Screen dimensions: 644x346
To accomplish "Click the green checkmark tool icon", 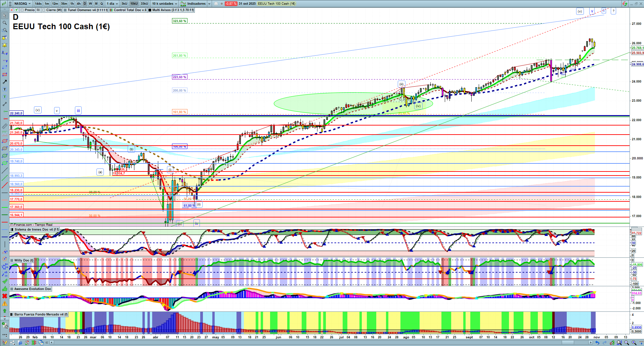I will coord(5,281).
